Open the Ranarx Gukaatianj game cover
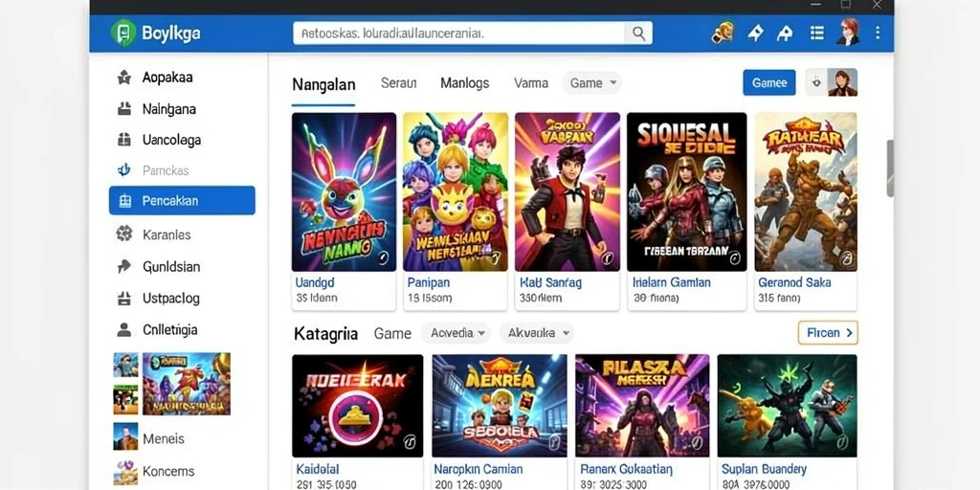This screenshot has height=490, width=980. 642,406
